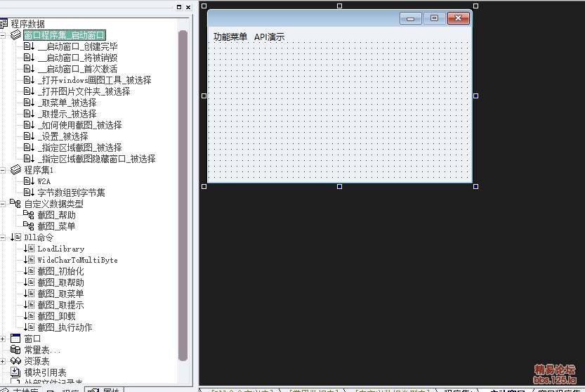Select 截图_执行动作 Dll command
The height and width of the screenshot is (392, 585).
click(65, 327)
